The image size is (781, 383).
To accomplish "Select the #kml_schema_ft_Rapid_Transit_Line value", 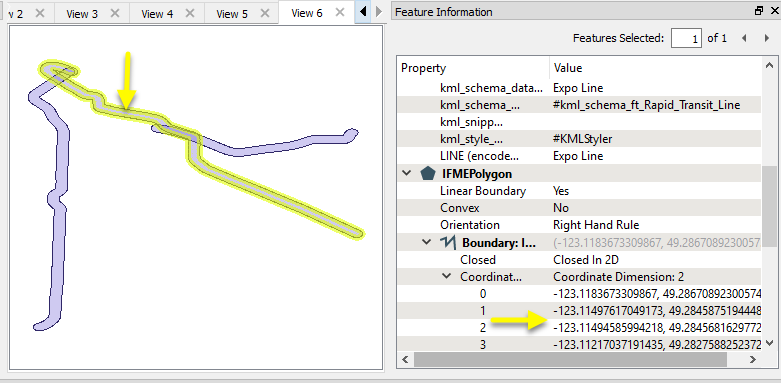I will click(647, 105).
